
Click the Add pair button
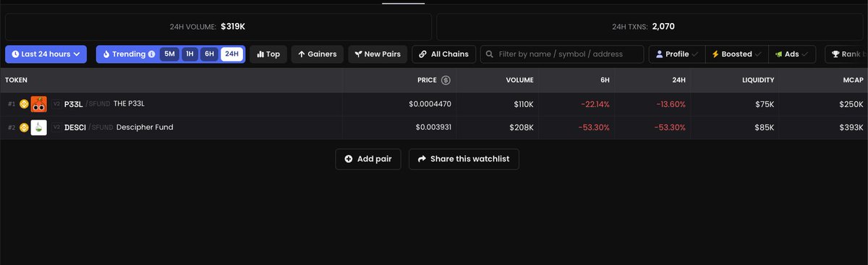click(x=368, y=159)
